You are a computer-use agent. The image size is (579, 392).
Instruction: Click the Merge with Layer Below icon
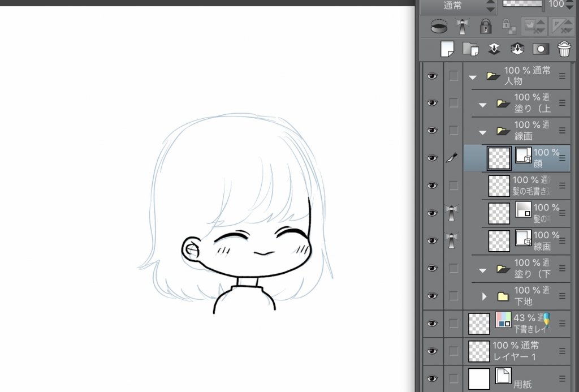[x=517, y=49]
